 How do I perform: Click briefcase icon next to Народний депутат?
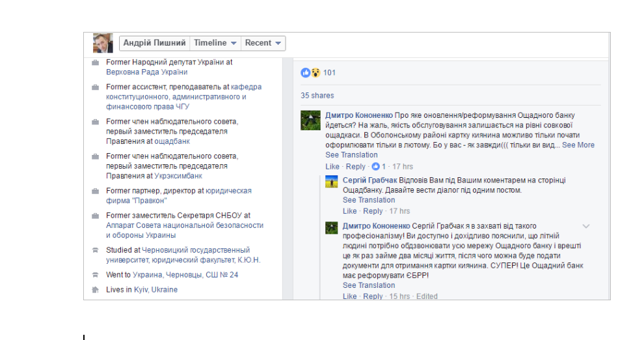[95, 63]
